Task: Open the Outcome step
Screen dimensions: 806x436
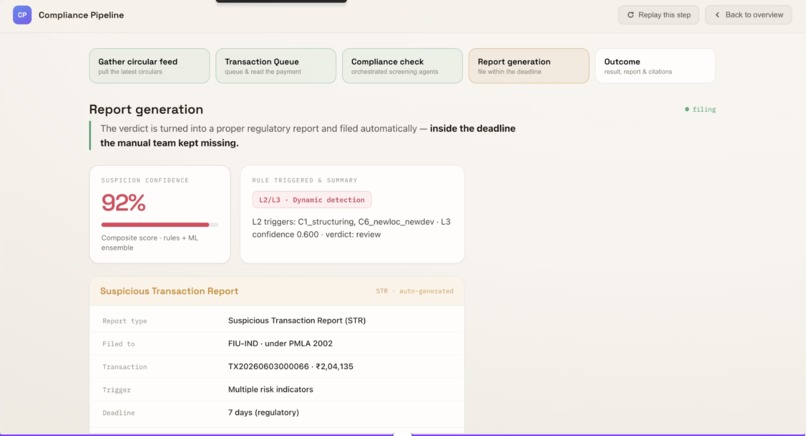Action: tap(655, 66)
